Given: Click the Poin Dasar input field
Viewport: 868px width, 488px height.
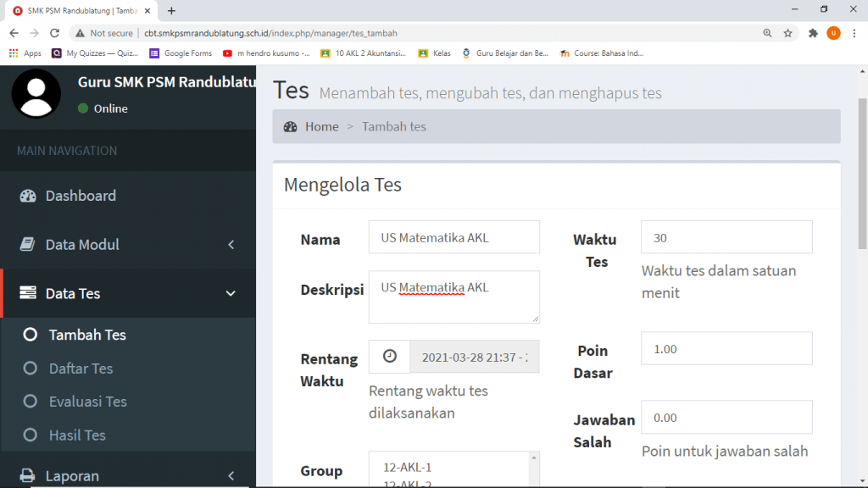Looking at the screenshot, I should [x=726, y=348].
